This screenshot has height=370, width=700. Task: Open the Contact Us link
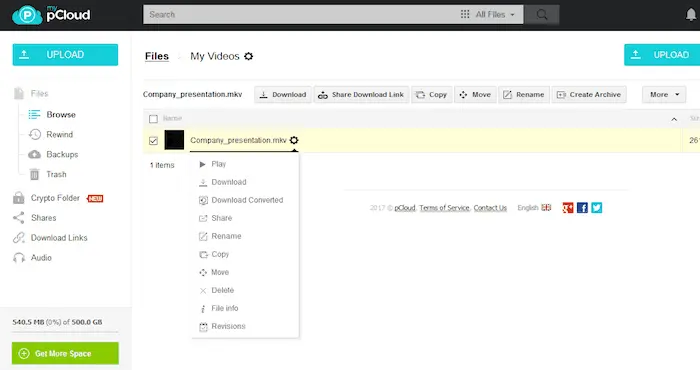[490, 208]
